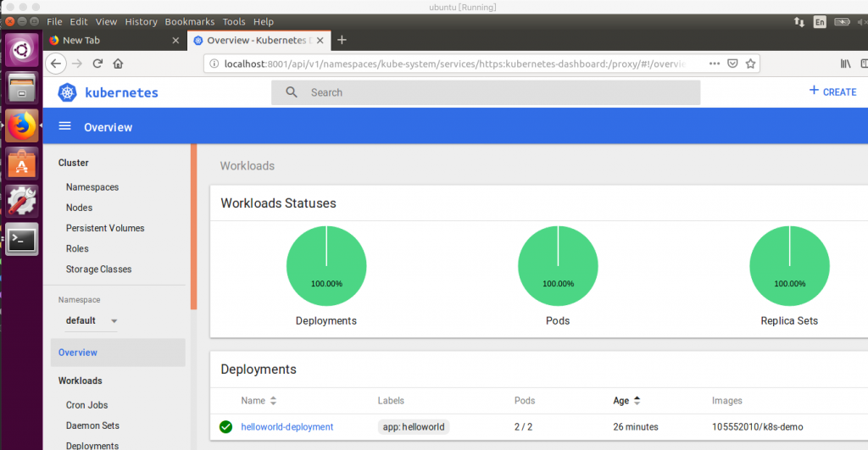The height and width of the screenshot is (450, 868).
Task: Open the View menu
Action: 106,21
